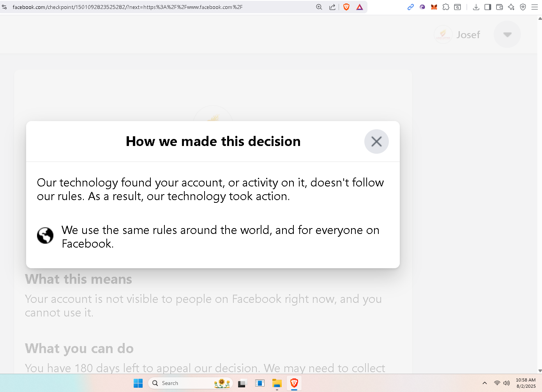
Task: Open the Brave VPN shield icon
Action: point(523,7)
